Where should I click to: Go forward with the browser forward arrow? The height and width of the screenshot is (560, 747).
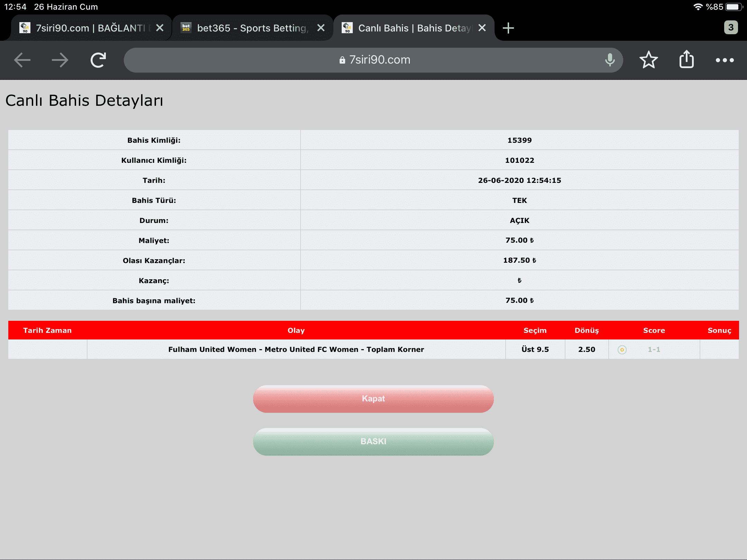[x=60, y=60]
